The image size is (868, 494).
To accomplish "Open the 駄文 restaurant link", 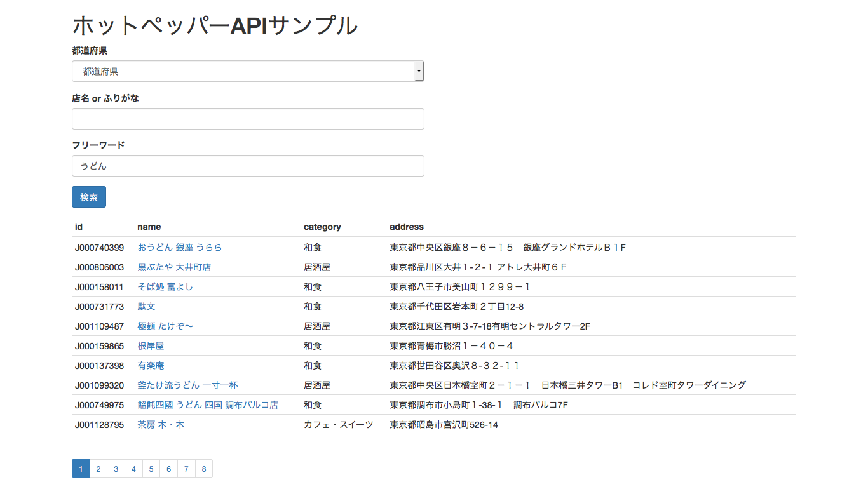I will 146,306.
